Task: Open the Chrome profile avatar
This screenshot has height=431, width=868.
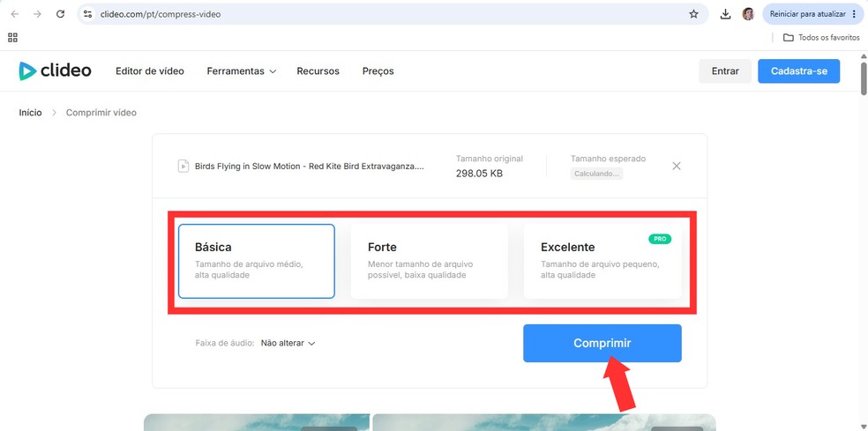Action: click(x=748, y=14)
